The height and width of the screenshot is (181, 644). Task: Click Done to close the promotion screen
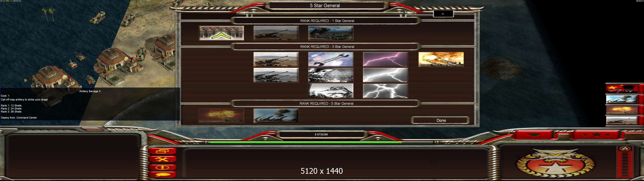point(441,120)
